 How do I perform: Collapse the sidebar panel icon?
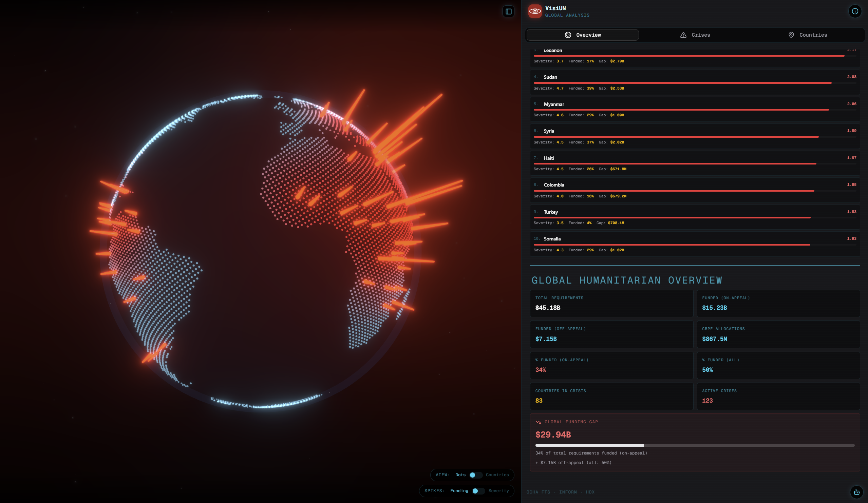[x=508, y=12]
